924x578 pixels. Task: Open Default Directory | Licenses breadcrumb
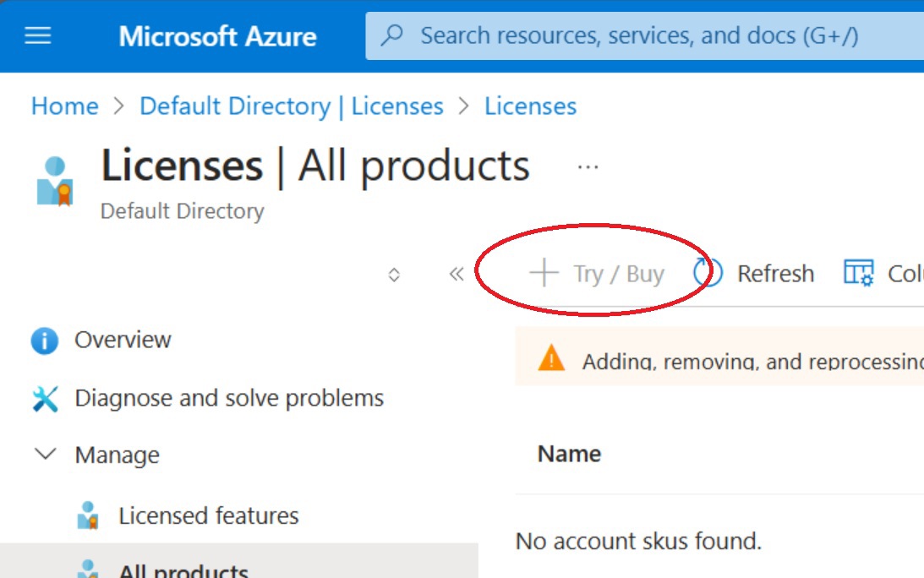click(292, 106)
